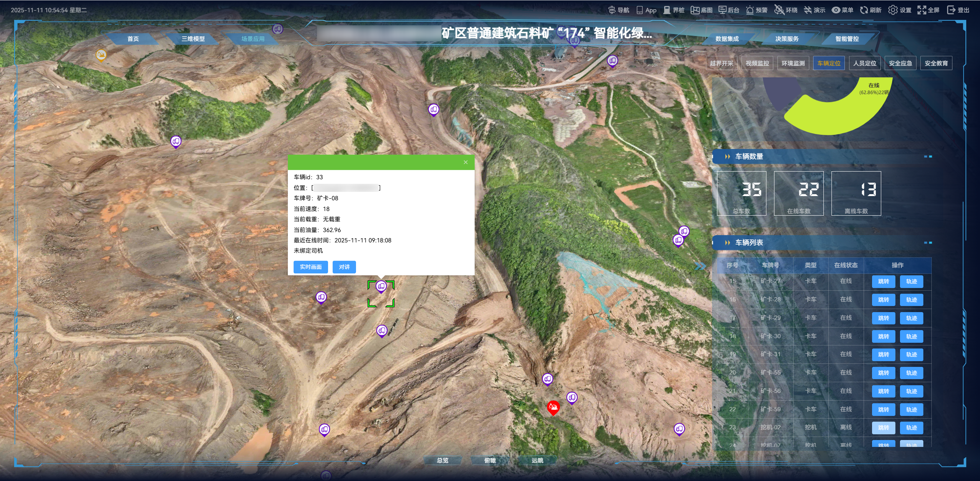Close the vehicle info popup

tap(465, 162)
